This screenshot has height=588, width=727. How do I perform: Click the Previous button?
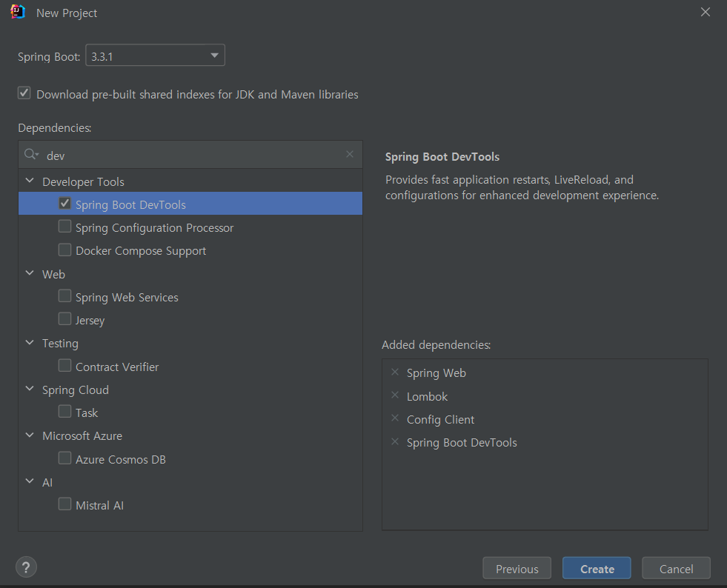(x=517, y=569)
